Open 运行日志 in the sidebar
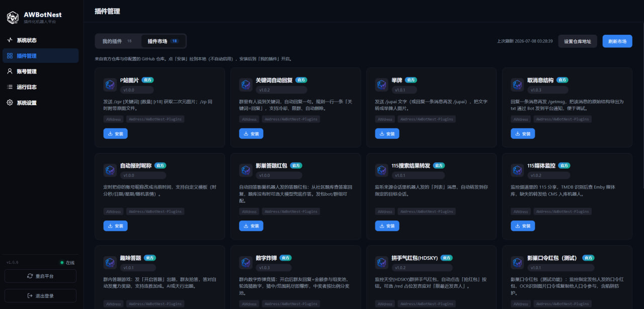 click(40, 87)
